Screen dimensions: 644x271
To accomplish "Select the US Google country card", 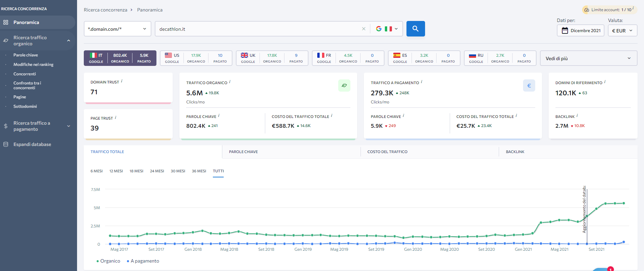I will [196, 58].
